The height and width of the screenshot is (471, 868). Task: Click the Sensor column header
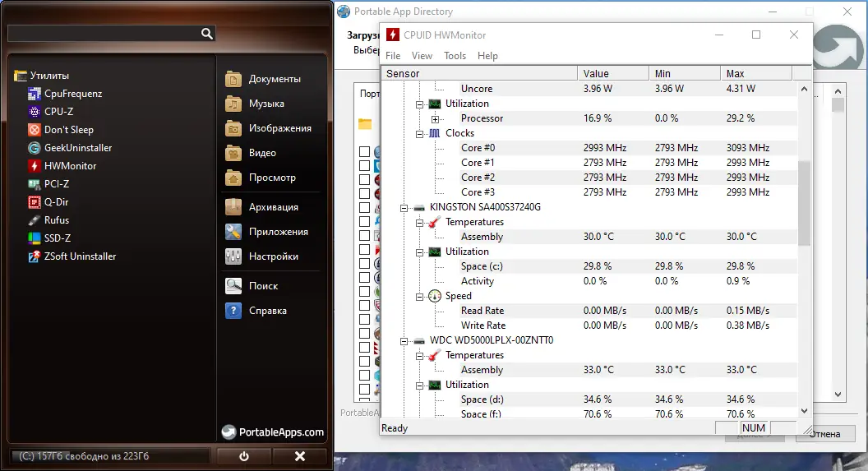click(479, 74)
